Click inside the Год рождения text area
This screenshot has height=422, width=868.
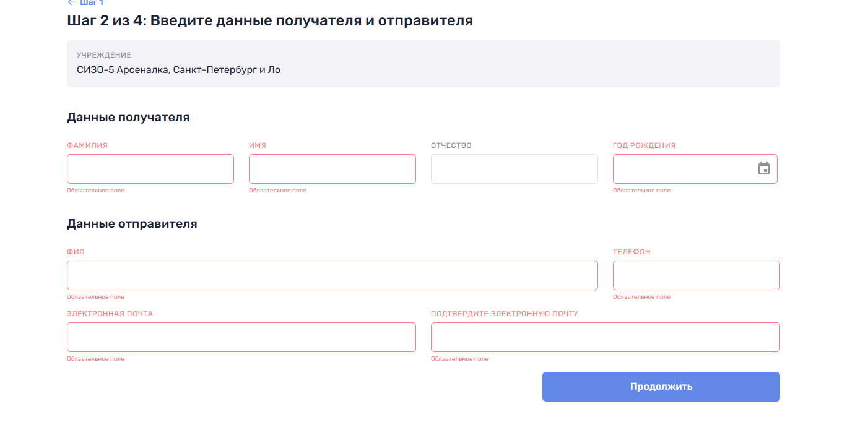[x=681, y=169]
